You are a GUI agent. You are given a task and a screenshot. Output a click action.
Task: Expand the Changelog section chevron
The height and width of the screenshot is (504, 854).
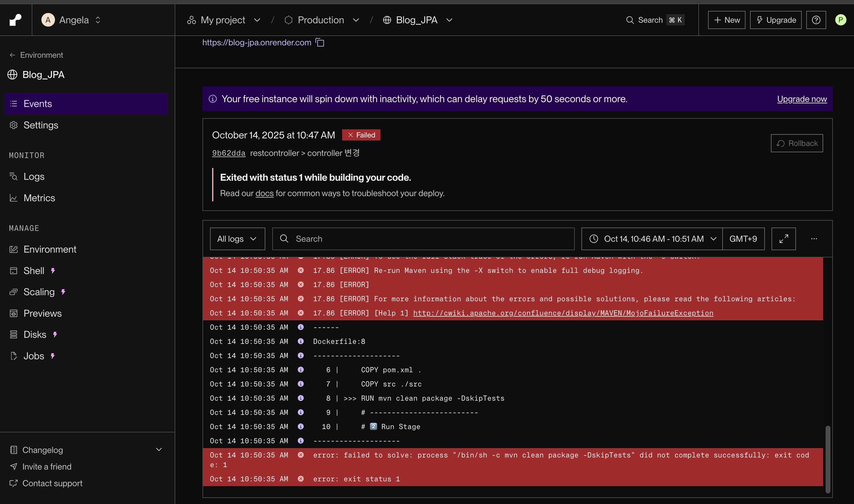[x=159, y=450]
